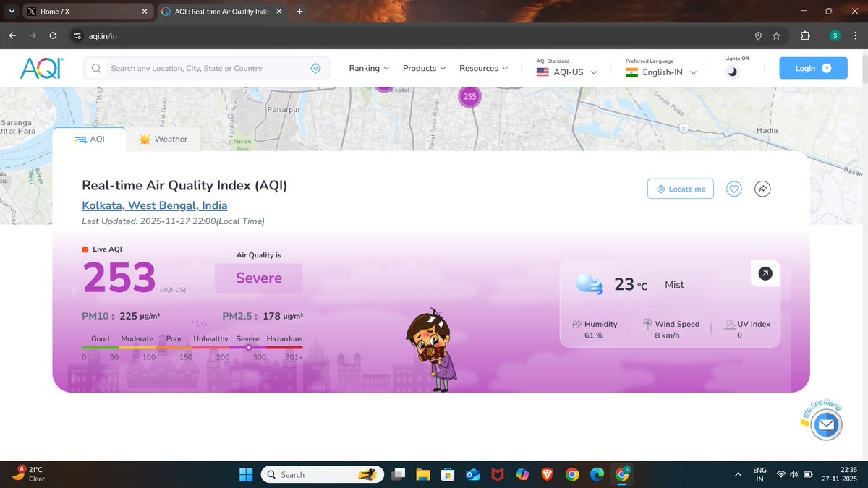Click the mail chat widget icon
The image size is (868, 488).
(825, 426)
